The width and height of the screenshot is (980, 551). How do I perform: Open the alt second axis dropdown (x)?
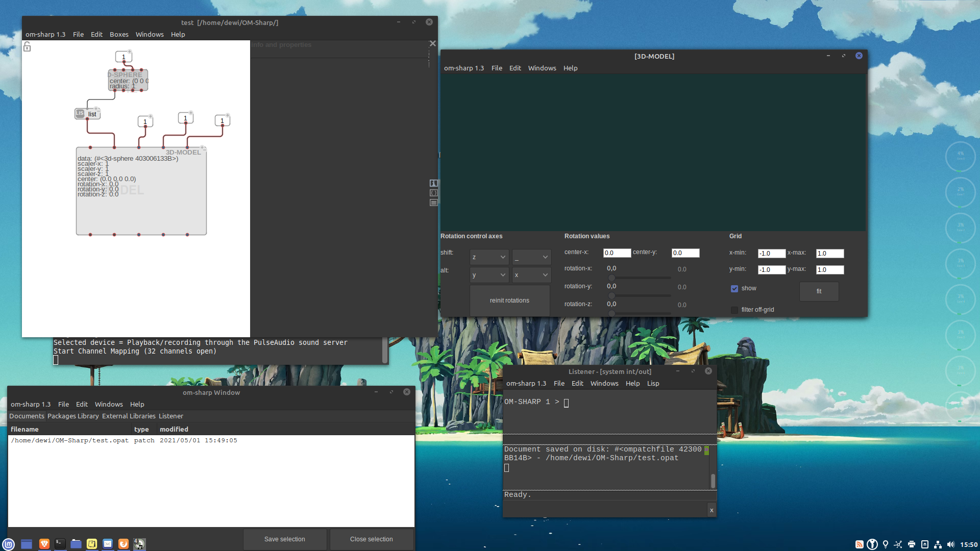(x=531, y=275)
